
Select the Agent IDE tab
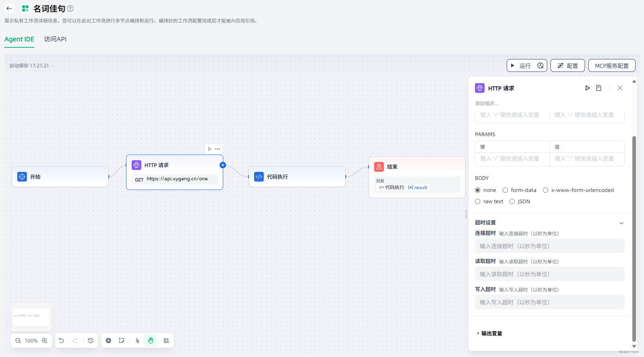tap(19, 39)
